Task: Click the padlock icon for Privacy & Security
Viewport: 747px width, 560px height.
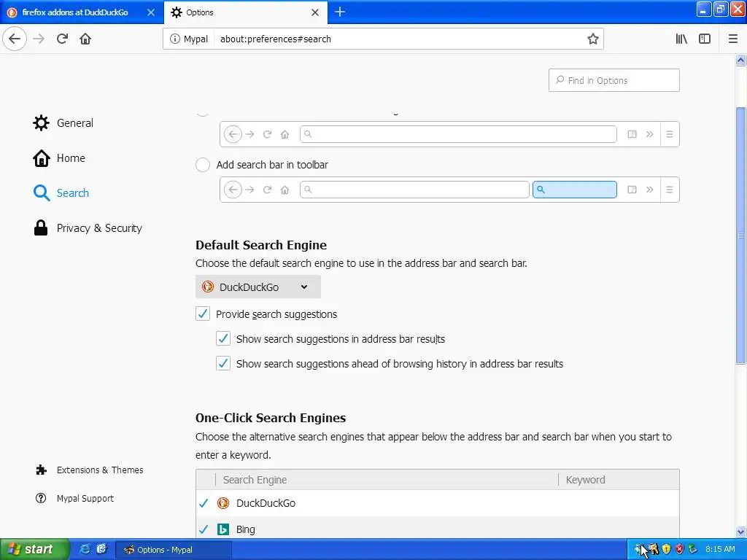Action: pos(41,227)
